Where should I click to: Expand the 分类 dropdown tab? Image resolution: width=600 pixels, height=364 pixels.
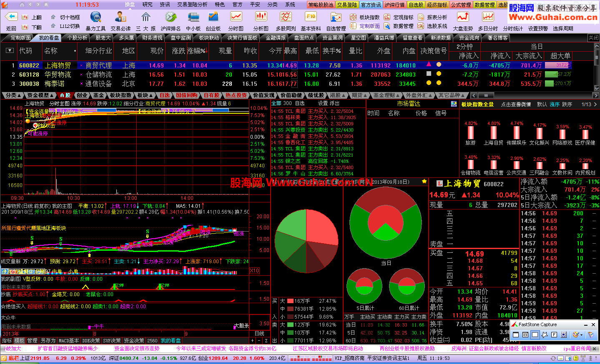pyautogui.click(x=13, y=95)
